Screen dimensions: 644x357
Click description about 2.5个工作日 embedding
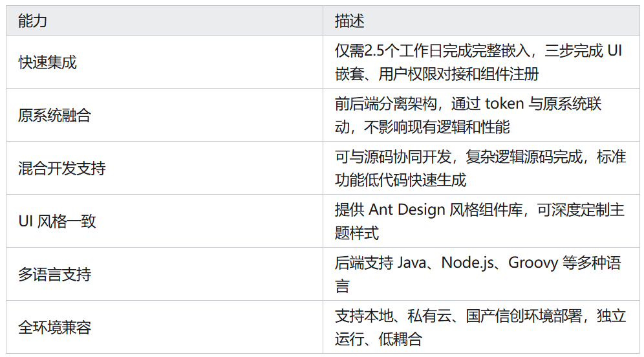[x=481, y=62]
